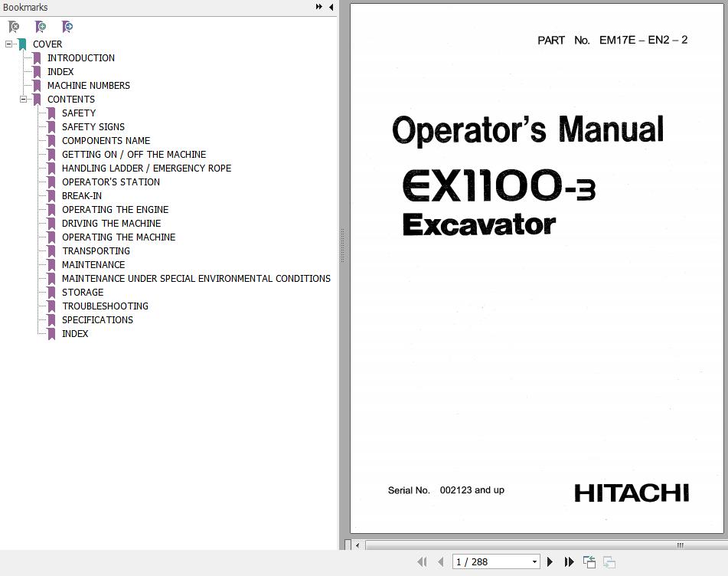Open the TROUBLESHOOTING bookmark
This screenshot has height=576, width=728.
pos(106,306)
